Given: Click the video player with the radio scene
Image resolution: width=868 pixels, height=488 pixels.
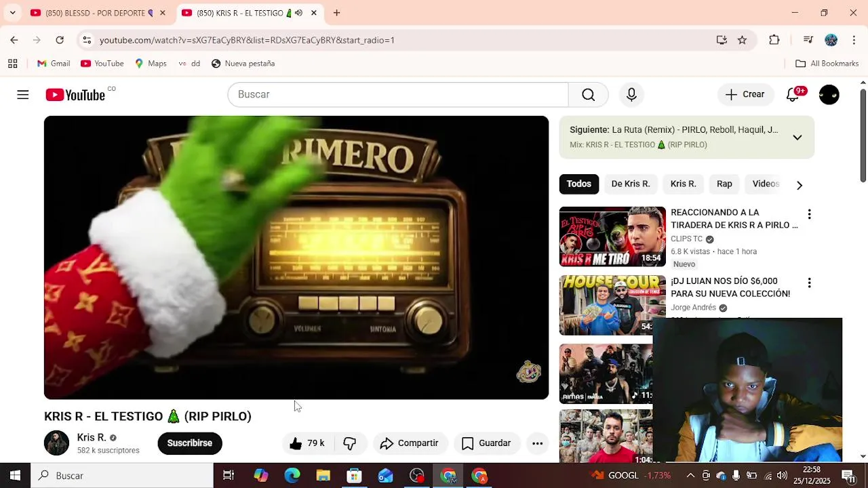Looking at the screenshot, I should tap(296, 258).
